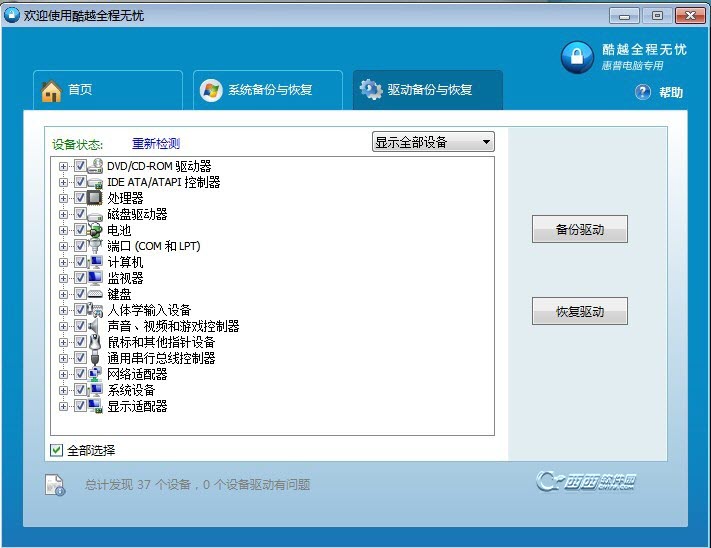
Task: Uncheck the DVD/CD-ROM 驱动器 checkbox
Action: tap(80, 166)
